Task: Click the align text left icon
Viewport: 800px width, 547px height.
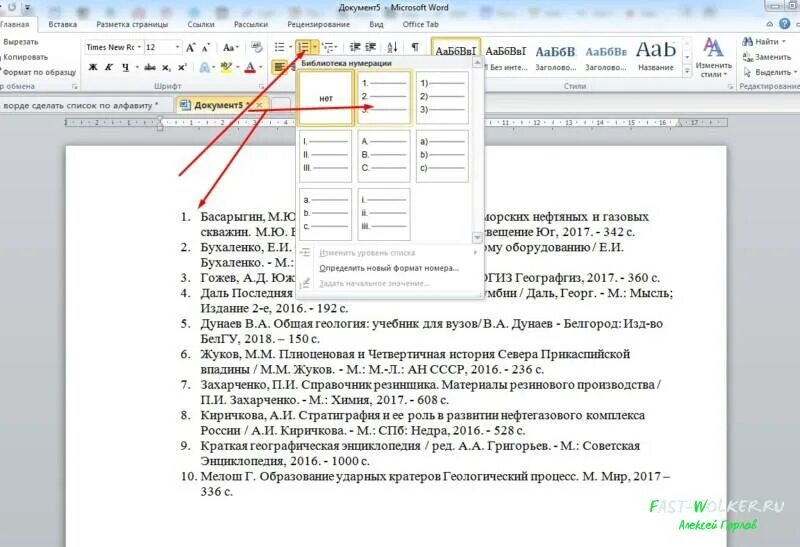Action: [x=279, y=67]
